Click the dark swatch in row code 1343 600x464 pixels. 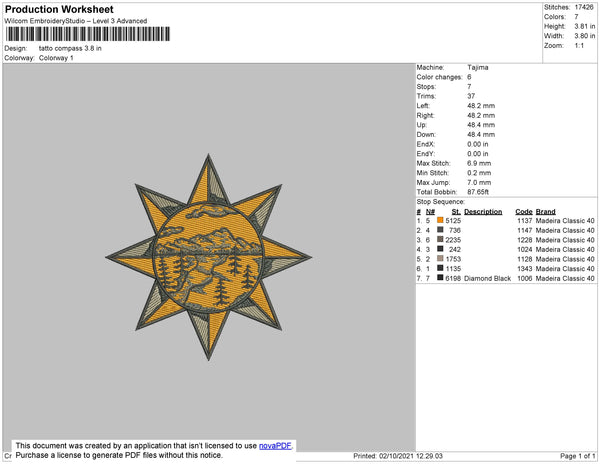pyautogui.click(x=440, y=268)
